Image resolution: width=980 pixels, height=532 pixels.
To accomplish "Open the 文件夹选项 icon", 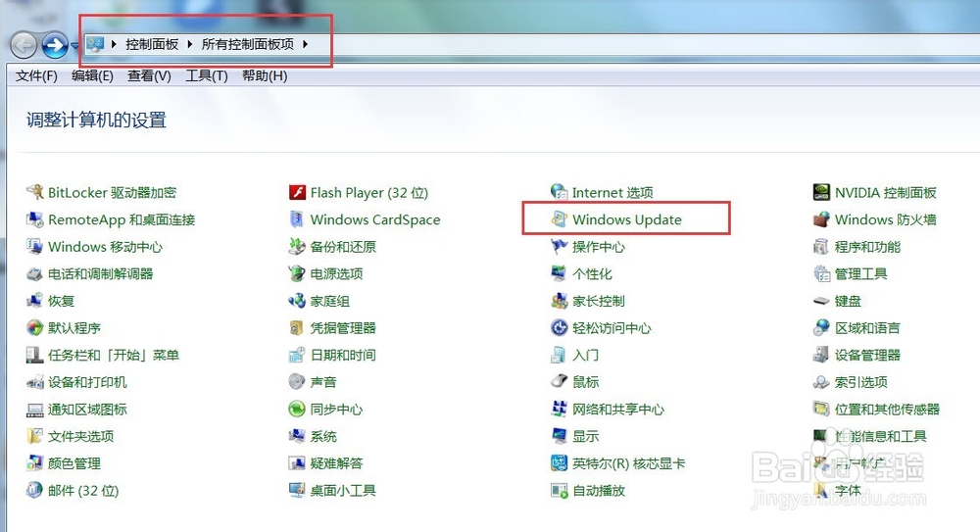I will coord(34,436).
